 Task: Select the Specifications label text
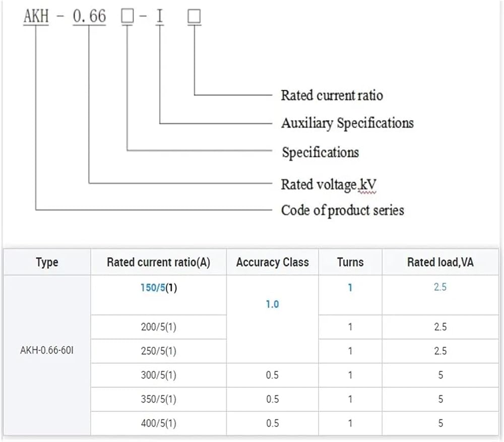(x=321, y=152)
